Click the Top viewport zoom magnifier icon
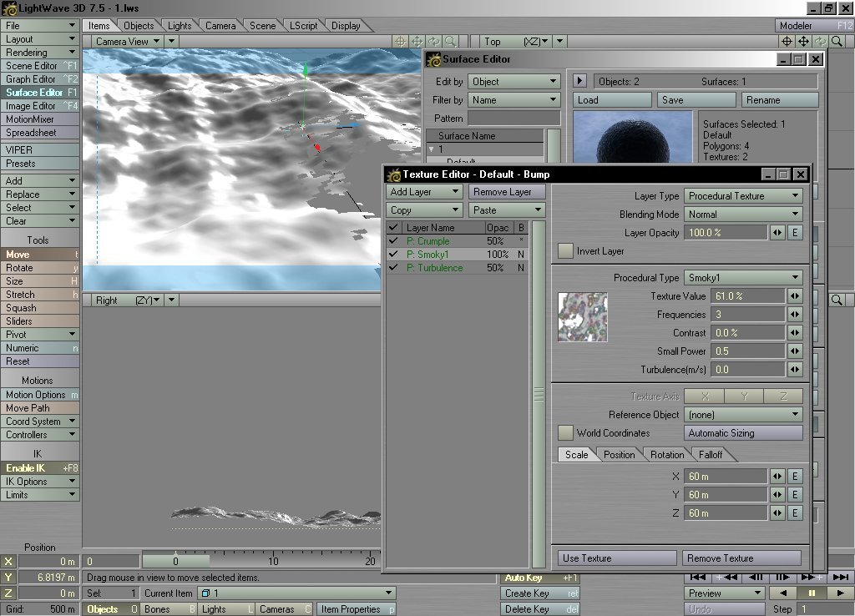855x616 pixels. click(x=837, y=42)
